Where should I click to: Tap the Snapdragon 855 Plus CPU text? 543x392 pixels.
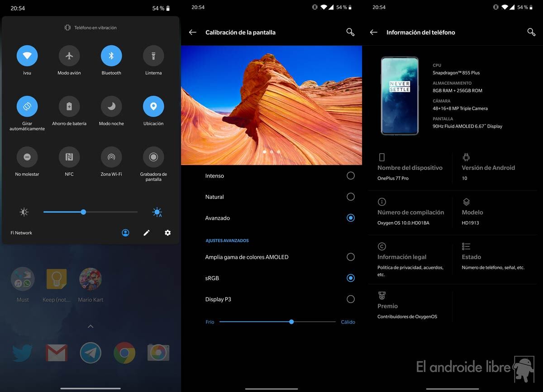(x=456, y=73)
